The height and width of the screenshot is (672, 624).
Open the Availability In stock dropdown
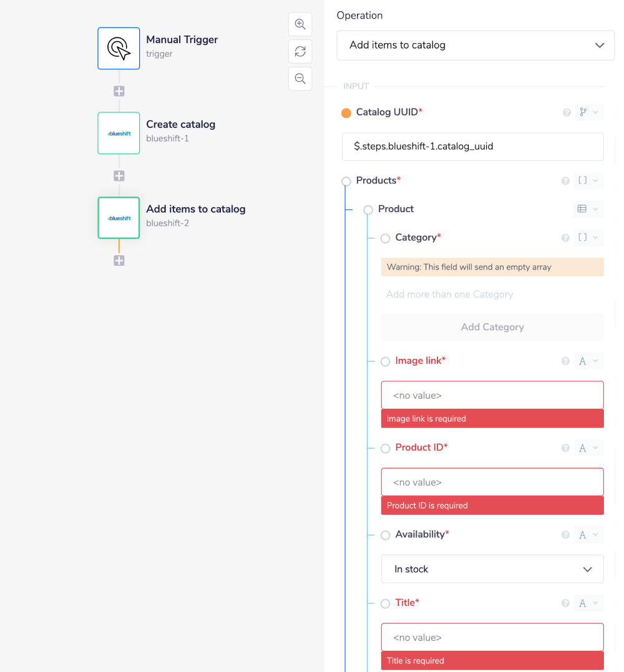pyautogui.click(x=492, y=569)
